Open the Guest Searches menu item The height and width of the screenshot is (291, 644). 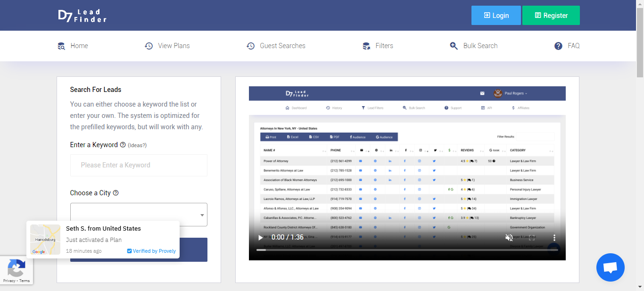coord(282,46)
